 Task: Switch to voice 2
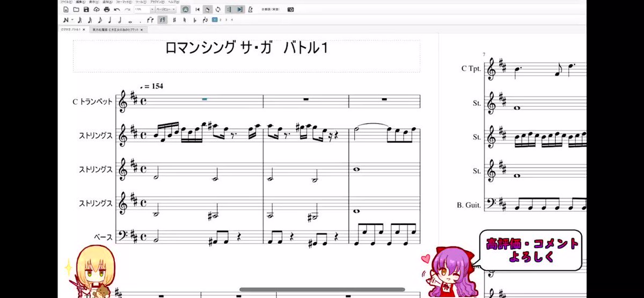(x=220, y=20)
